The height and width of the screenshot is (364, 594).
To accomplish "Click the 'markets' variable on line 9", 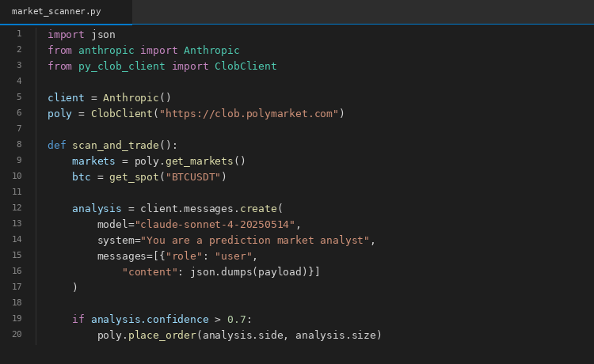I will point(93,161).
